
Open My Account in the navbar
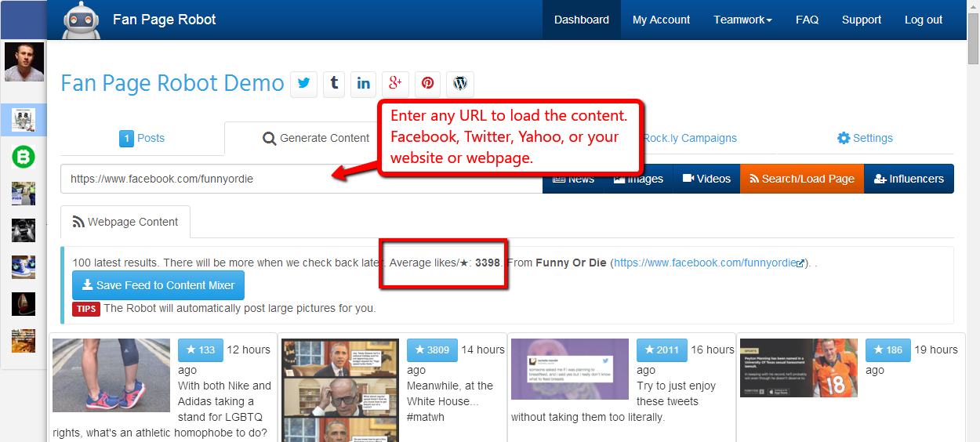(662, 20)
